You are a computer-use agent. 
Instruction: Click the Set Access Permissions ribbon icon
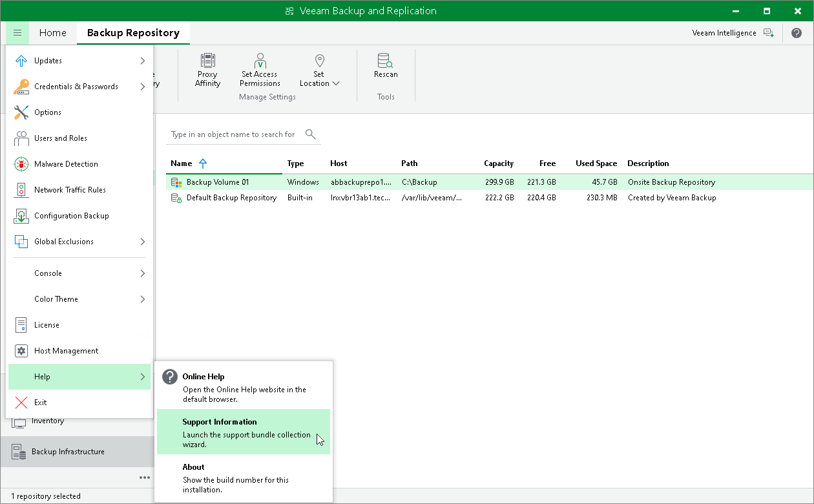point(260,61)
